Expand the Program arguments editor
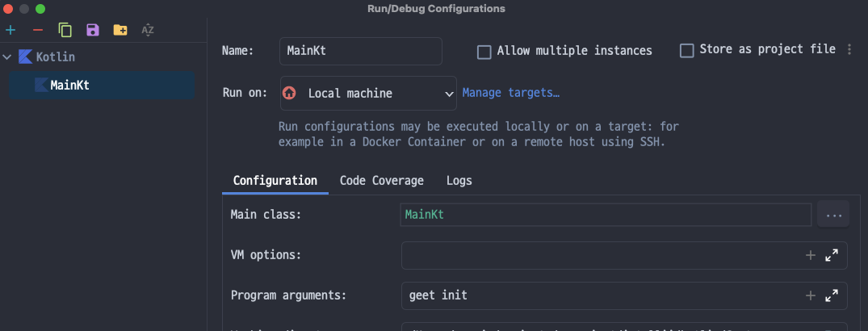 click(832, 296)
